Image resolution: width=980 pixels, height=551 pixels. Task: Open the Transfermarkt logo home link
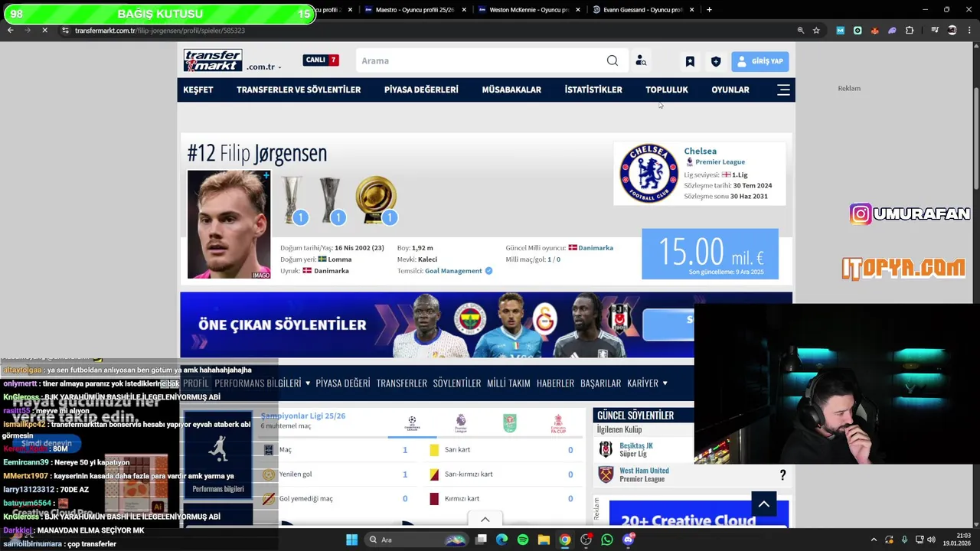click(x=213, y=60)
